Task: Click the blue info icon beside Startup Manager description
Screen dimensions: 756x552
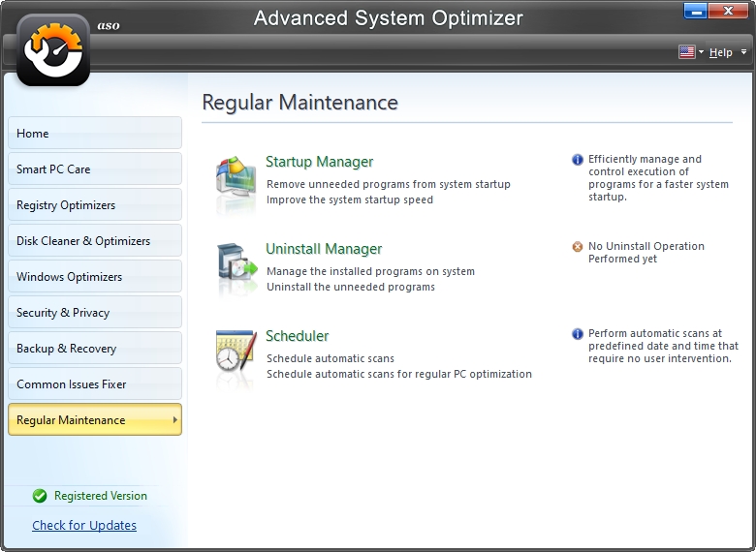Action: 578,160
